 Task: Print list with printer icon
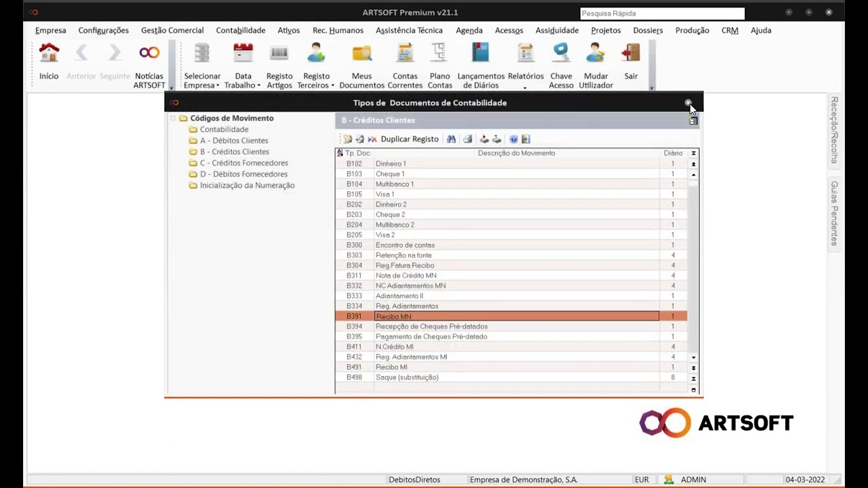point(467,139)
